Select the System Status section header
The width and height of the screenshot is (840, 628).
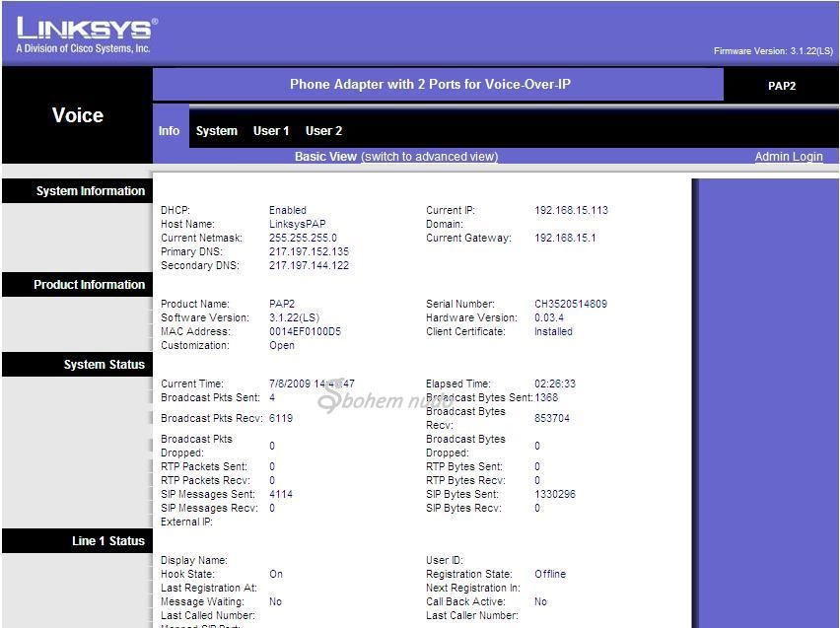pyautogui.click(x=104, y=365)
